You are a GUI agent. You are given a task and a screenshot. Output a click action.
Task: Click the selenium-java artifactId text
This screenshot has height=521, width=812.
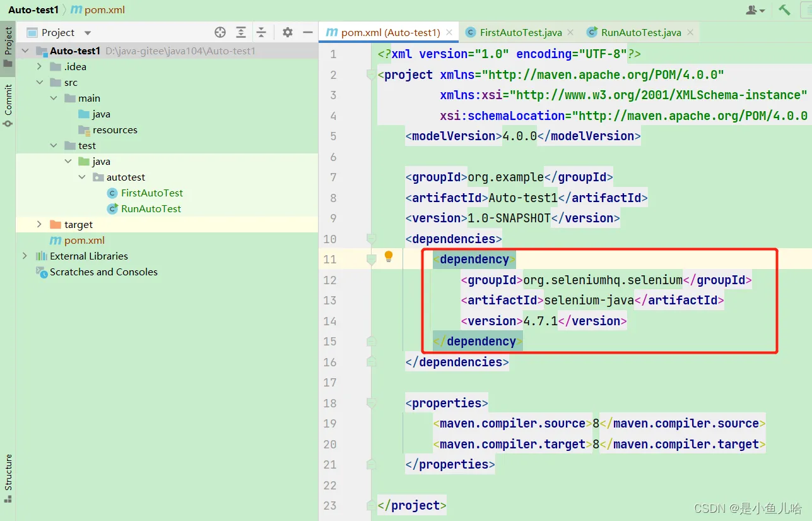click(x=589, y=300)
